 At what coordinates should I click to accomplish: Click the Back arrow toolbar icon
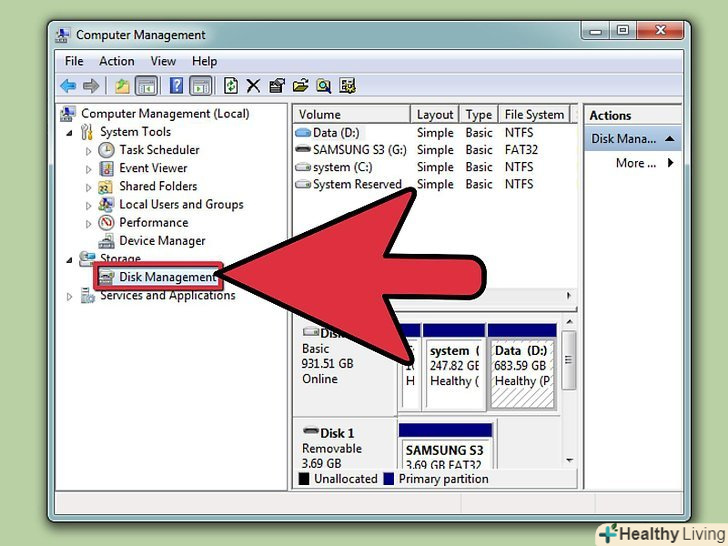click(68, 86)
